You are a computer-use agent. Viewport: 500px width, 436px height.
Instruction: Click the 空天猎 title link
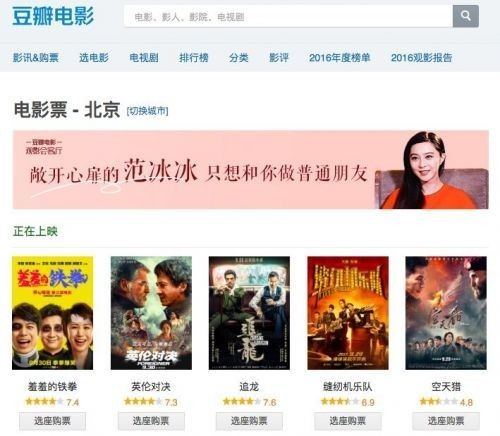[446, 387]
